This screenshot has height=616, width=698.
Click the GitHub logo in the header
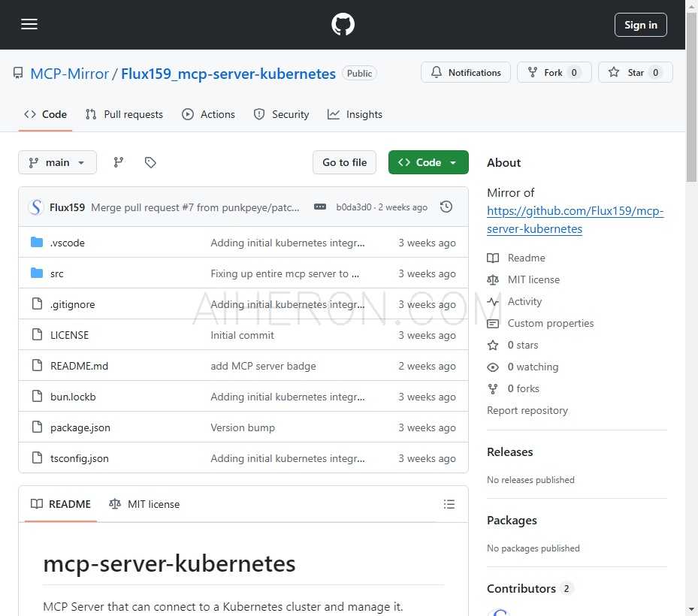click(343, 24)
